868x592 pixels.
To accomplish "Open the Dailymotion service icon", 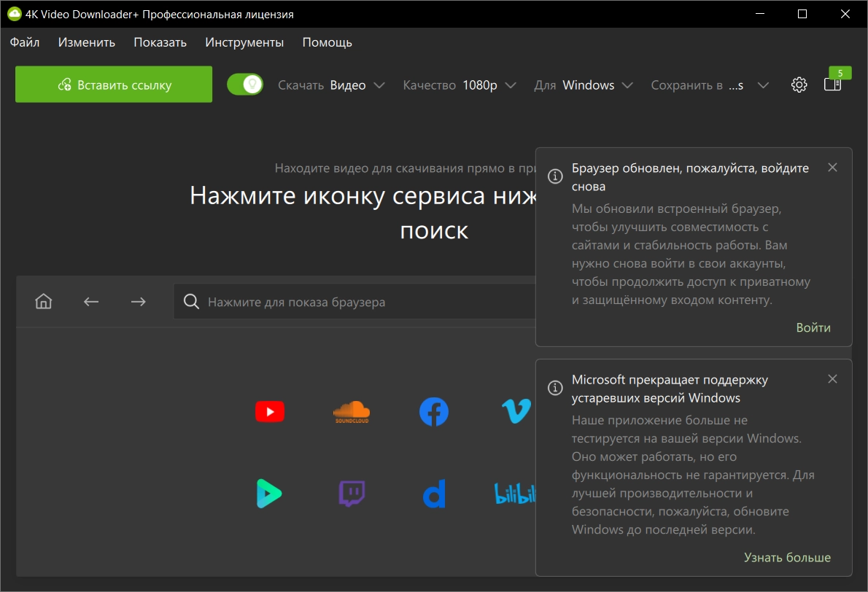I will (x=435, y=494).
